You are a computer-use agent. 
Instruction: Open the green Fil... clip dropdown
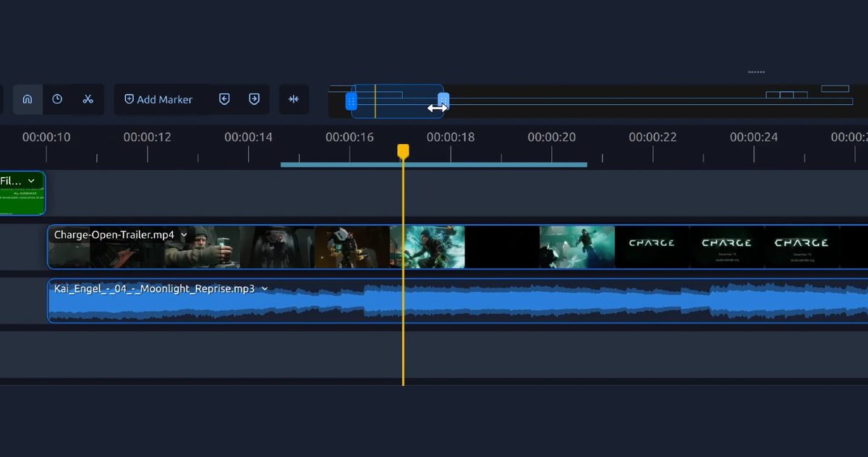[x=31, y=181]
